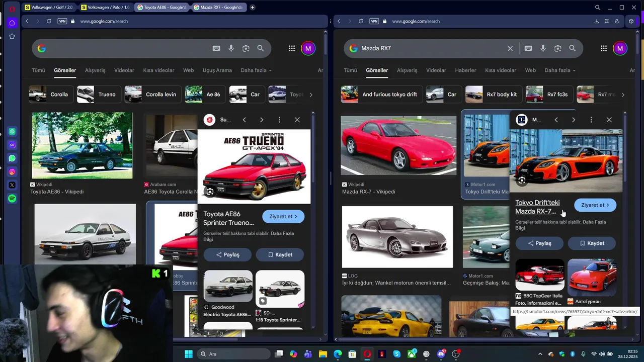
Task: Switch to the Volkswagen / Golf tab
Action: pos(48,8)
